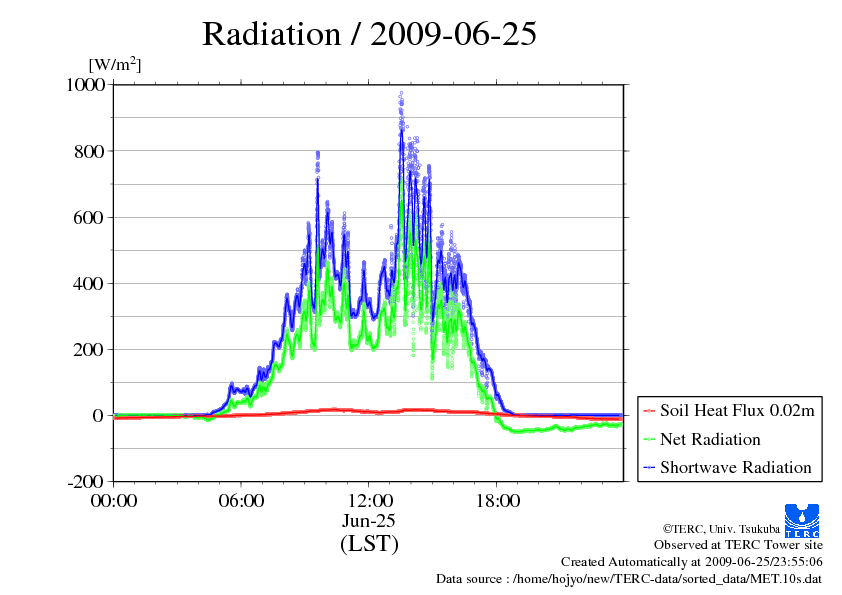Viewport: 842px width, 595px height.
Task: Click the 18:00 x-axis label
Action: [497, 501]
